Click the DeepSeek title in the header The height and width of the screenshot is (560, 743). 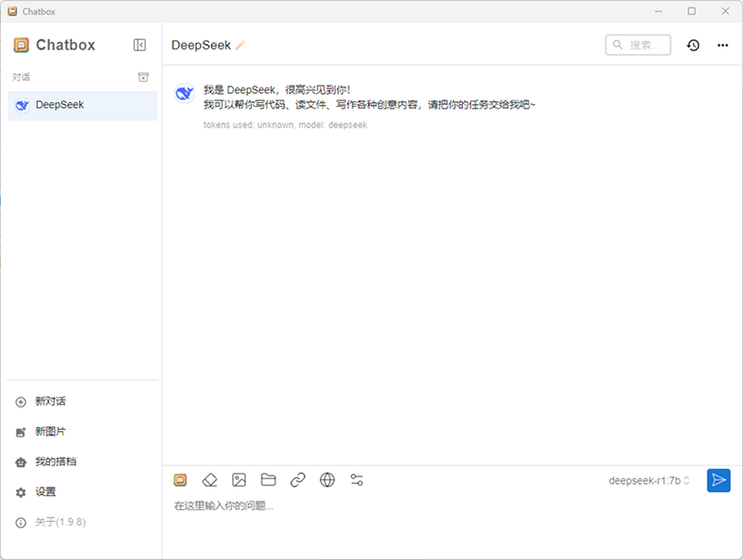click(201, 45)
